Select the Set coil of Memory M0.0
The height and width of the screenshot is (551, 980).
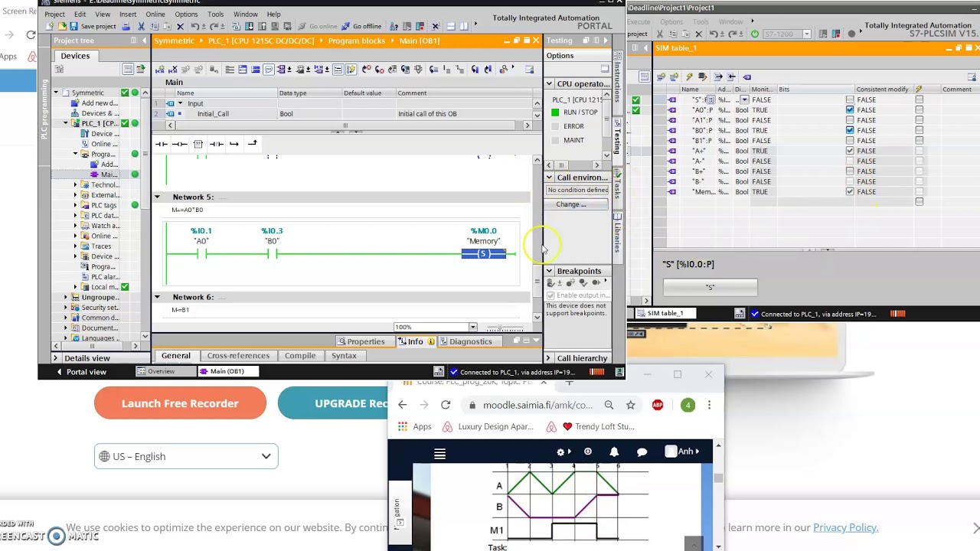(483, 254)
